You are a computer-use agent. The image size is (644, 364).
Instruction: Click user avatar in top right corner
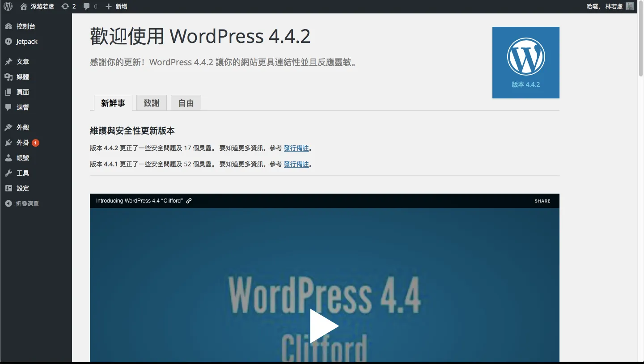[629, 6]
